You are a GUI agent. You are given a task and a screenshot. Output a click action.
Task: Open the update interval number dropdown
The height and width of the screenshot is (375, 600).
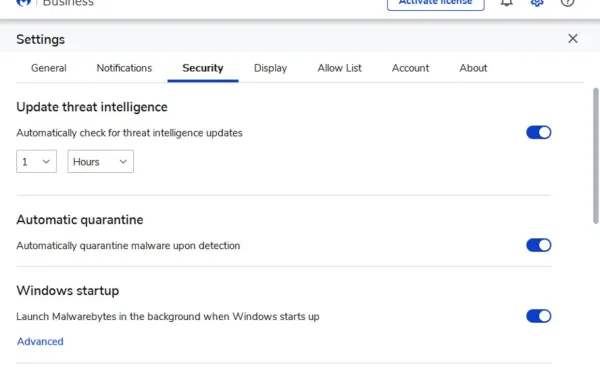pyautogui.click(x=36, y=161)
